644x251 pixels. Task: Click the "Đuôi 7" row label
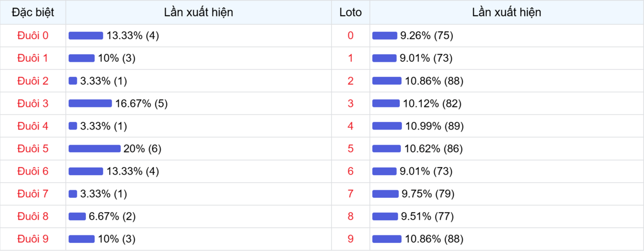[33, 194]
